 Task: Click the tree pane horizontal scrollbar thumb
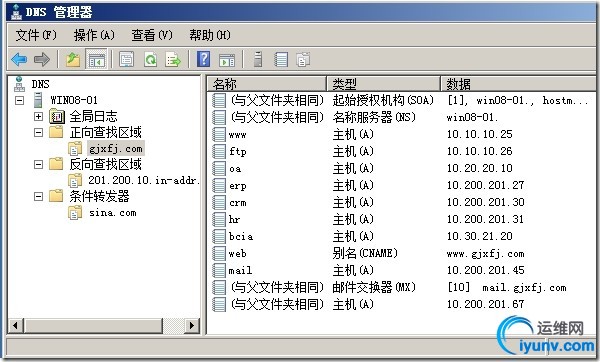coord(93,326)
